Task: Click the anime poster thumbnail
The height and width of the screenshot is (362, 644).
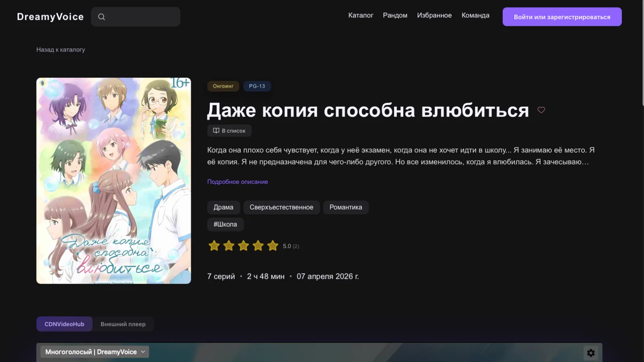Action: 114,181
